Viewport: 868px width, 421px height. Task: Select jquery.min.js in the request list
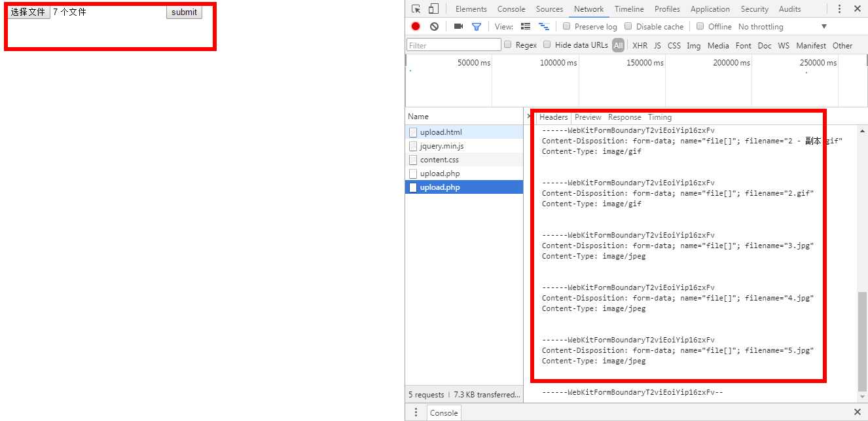click(x=441, y=146)
